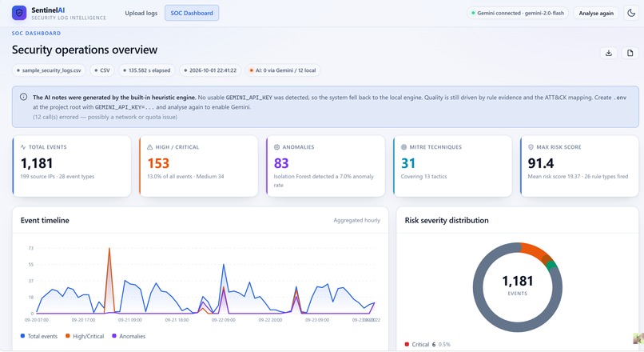Screen dimensions: 644x352
Task: Click the info icon in the notice banner
Action: coord(23,97)
